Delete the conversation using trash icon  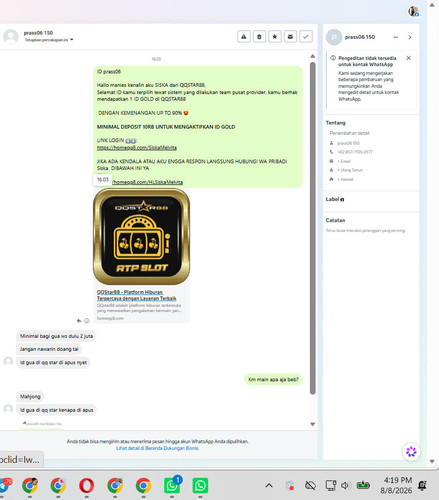(x=259, y=36)
